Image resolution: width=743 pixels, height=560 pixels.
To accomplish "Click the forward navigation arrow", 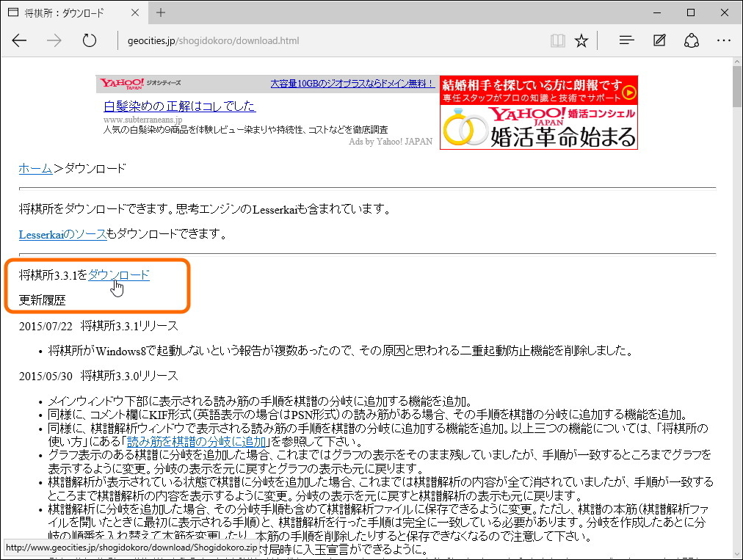I will click(x=53, y=40).
